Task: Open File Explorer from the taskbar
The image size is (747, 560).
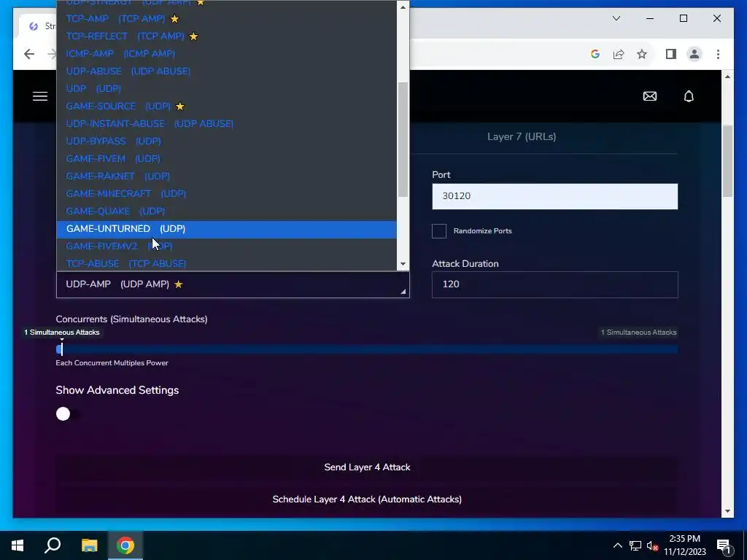Action: click(89, 545)
